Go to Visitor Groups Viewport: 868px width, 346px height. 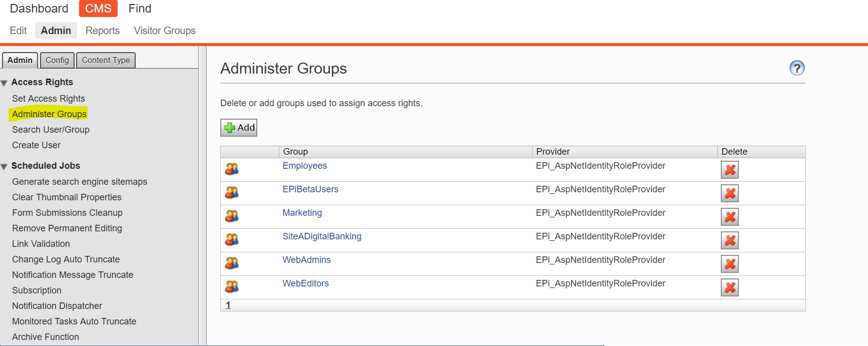[165, 31]
